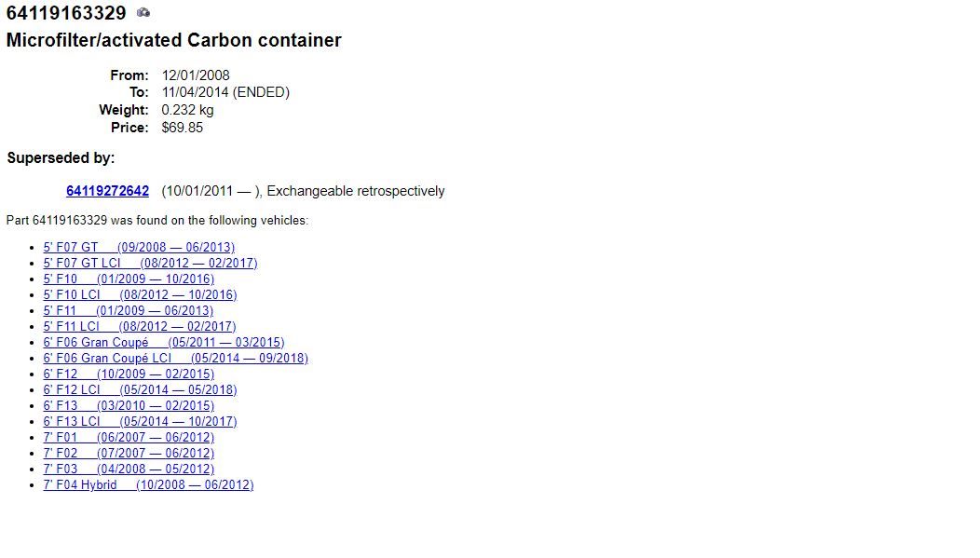This screenshot has height=558, width=980.
Task: Click 6' F13 (03/2010 — 02/2015) link
Action: click(129, 406)
